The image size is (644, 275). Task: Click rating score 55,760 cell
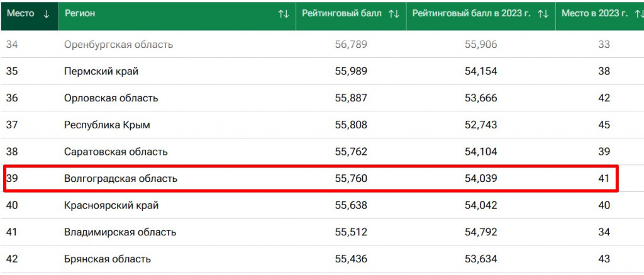point(351,179)
